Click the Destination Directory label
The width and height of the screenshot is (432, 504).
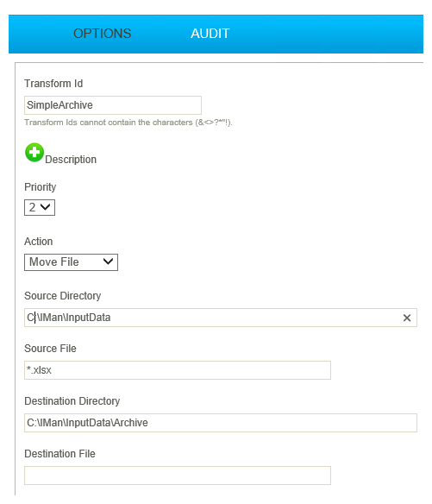pyautogui.click(x=72, y=401)
